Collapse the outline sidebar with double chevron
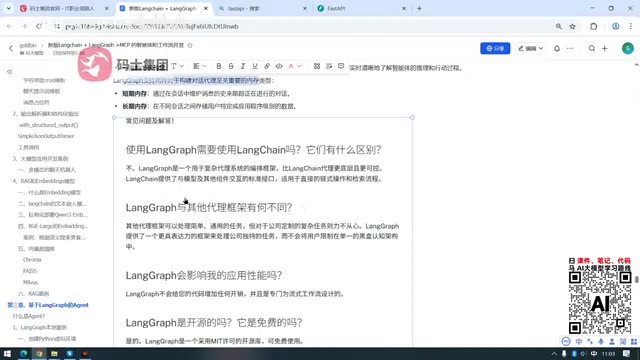Viewport: 640px width, 360px height. coord(9,72)
